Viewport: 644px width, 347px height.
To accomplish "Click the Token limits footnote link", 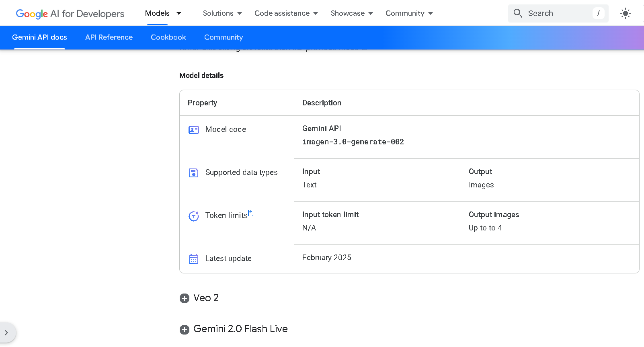I will [x=251, y=213].
